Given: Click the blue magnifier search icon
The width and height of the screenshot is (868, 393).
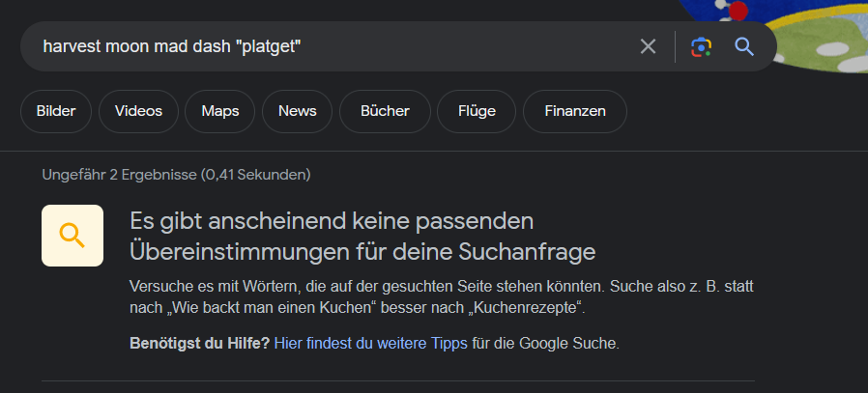Looking at the screenshot, I should (744, 47).
